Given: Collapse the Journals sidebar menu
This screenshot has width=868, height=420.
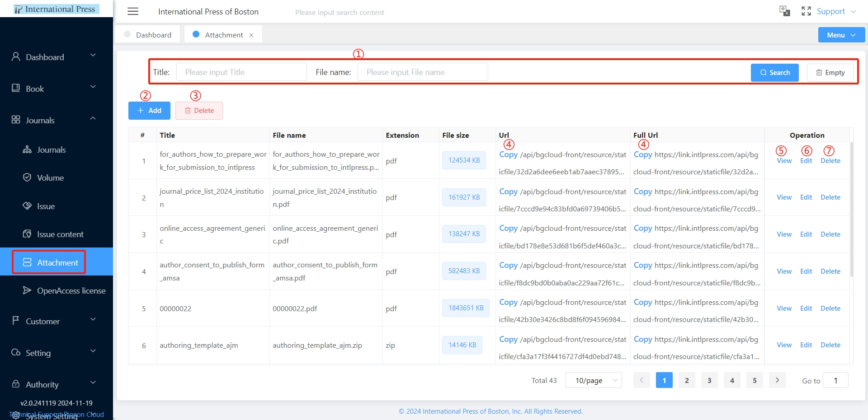Looking at the screenshot, I should tap(93, 118).
